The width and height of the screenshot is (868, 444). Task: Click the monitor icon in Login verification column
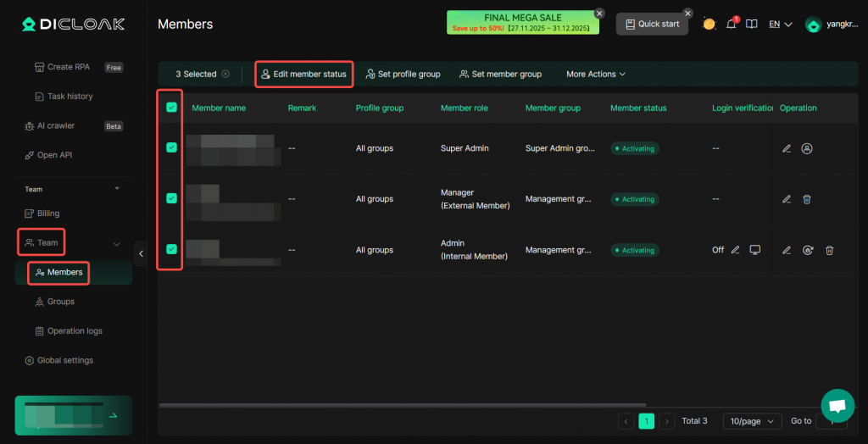coord(754,250)
